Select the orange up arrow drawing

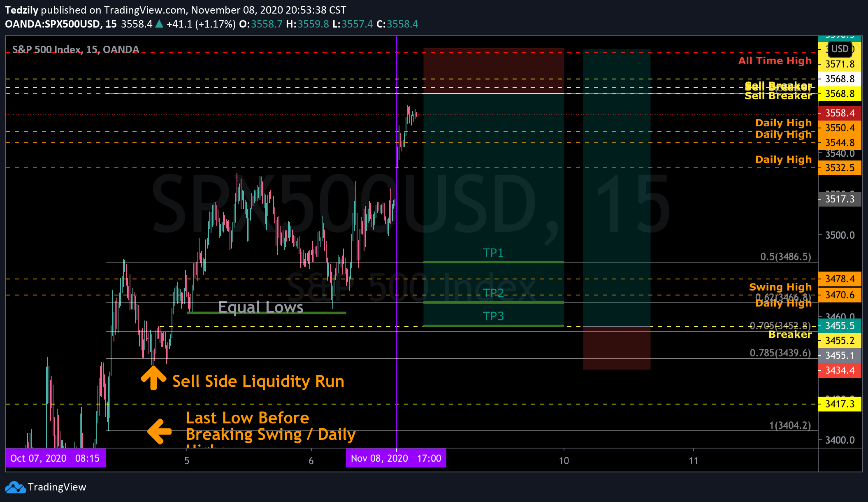pos(153,377)
